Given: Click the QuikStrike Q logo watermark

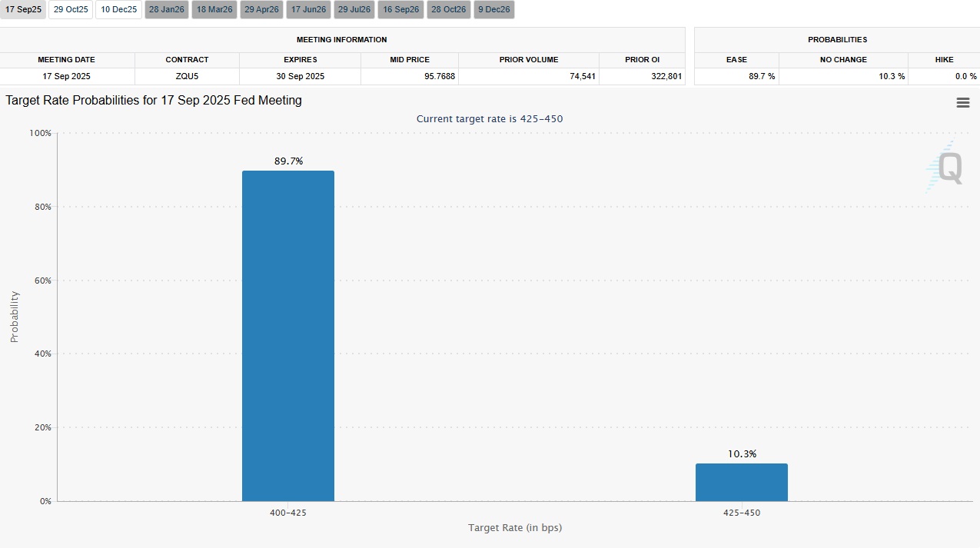Looking at the screenshot, I should 945,167.
